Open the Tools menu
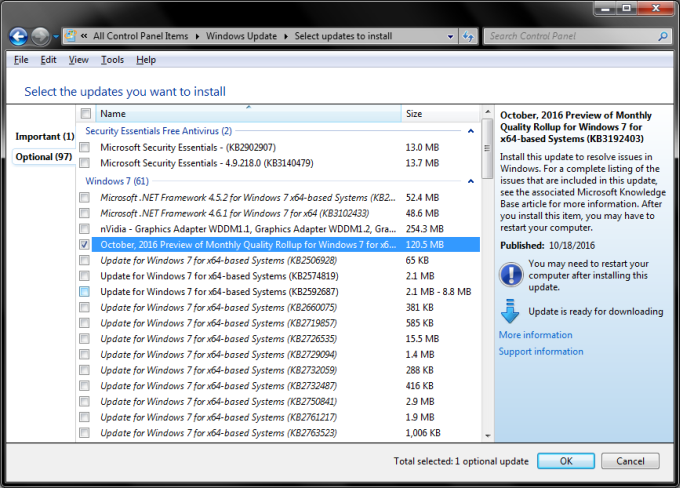The image size is (680, 488). (x=112, y=60)
